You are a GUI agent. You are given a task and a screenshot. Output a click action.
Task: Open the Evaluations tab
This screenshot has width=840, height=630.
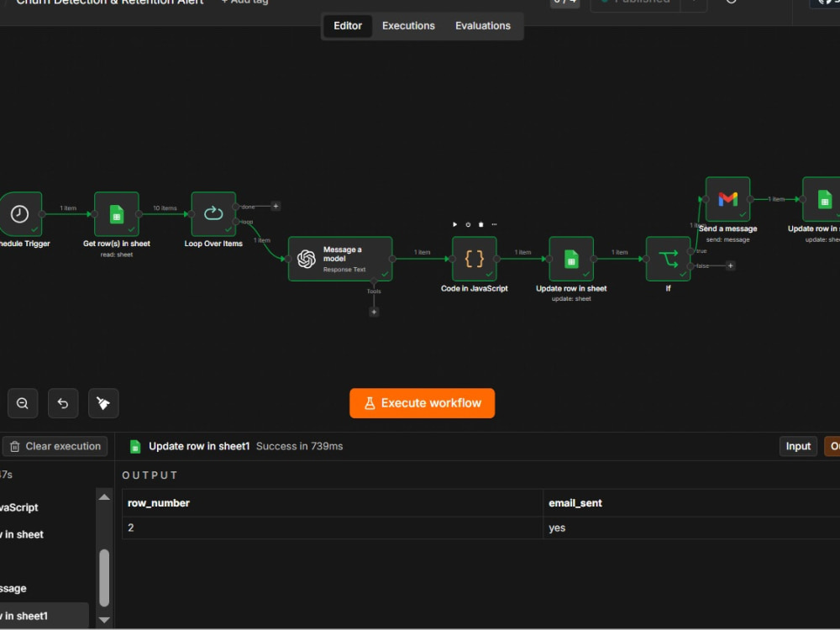pos(483,26)
